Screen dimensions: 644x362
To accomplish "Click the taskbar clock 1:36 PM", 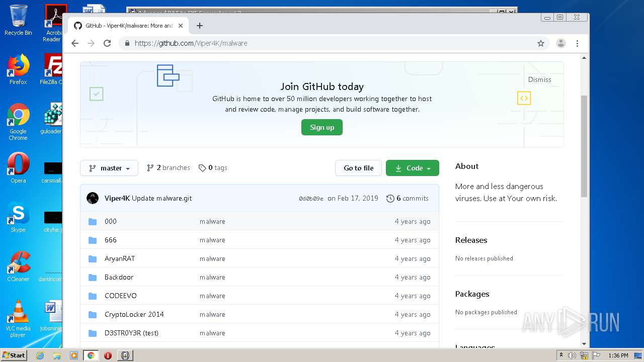I will pyautogui.click(x=618, y=355).
